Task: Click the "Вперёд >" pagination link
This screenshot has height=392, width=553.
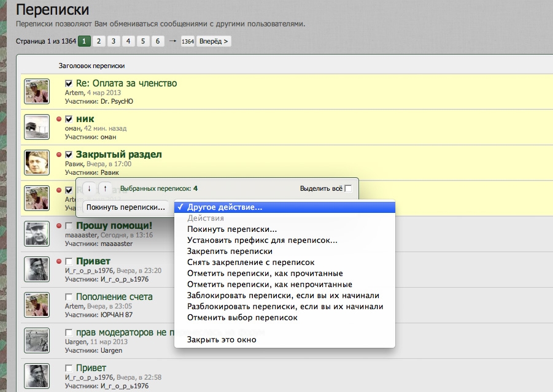Action: coord(214,41)
